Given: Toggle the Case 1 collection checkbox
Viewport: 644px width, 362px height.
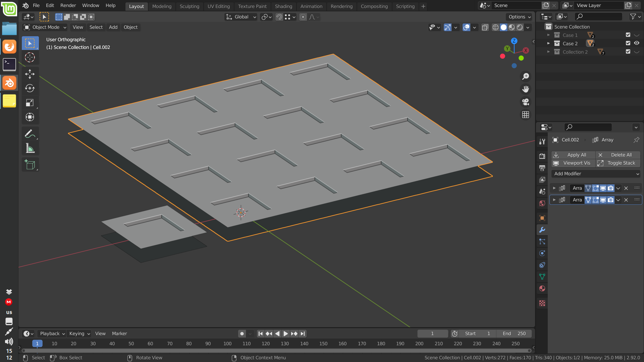Looking at the screenshot, I should coord(628,35).
